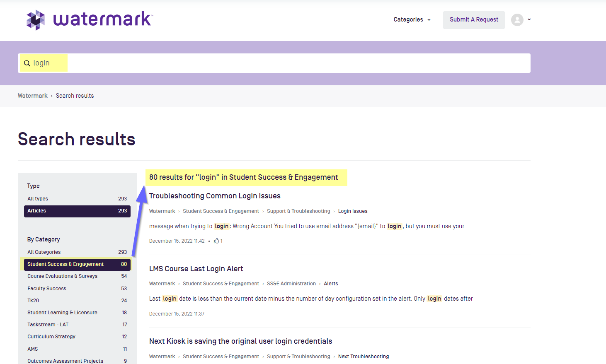The image size is (606, 364).
Task: Click Support & Troubleshooting in first result
Action: click(298, 211)
